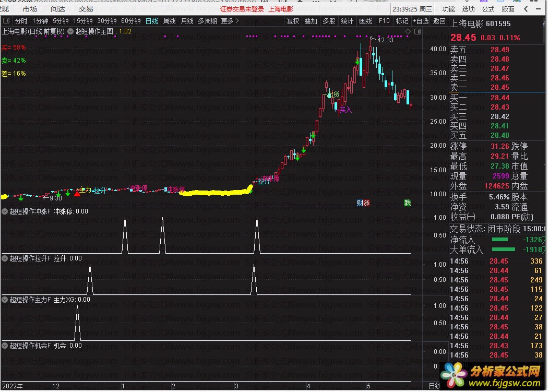This screenshot has width=549, height=392.
Task: Switch to 15分钟 period
Action: pyautogui.click(x=82, y=21)
